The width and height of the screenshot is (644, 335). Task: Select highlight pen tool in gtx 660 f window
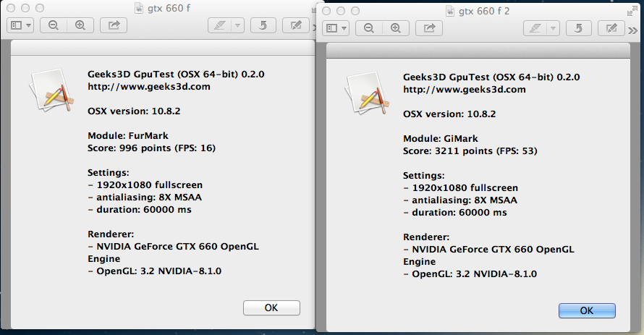click(x=219, y=25)
